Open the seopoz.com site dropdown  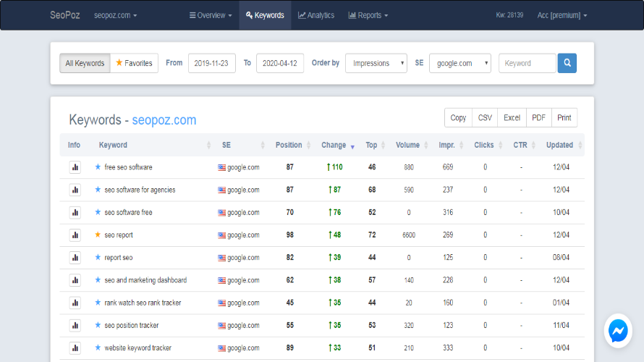(x=115, y=15)
